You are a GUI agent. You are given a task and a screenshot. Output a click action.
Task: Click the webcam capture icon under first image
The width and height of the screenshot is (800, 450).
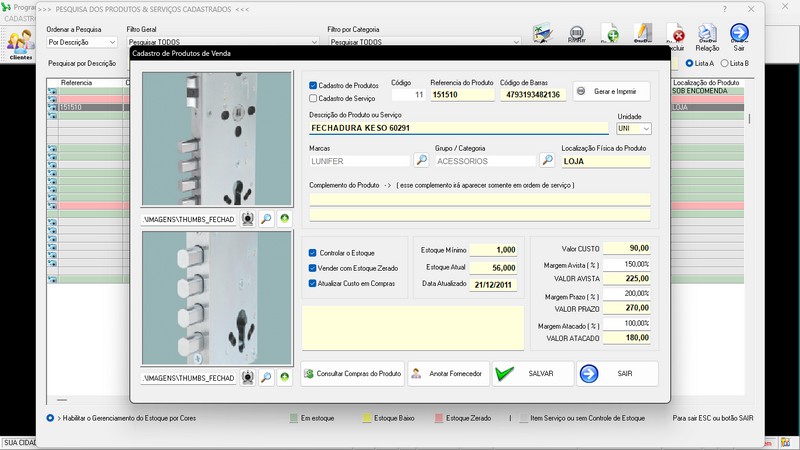click(x=249, y=218)
